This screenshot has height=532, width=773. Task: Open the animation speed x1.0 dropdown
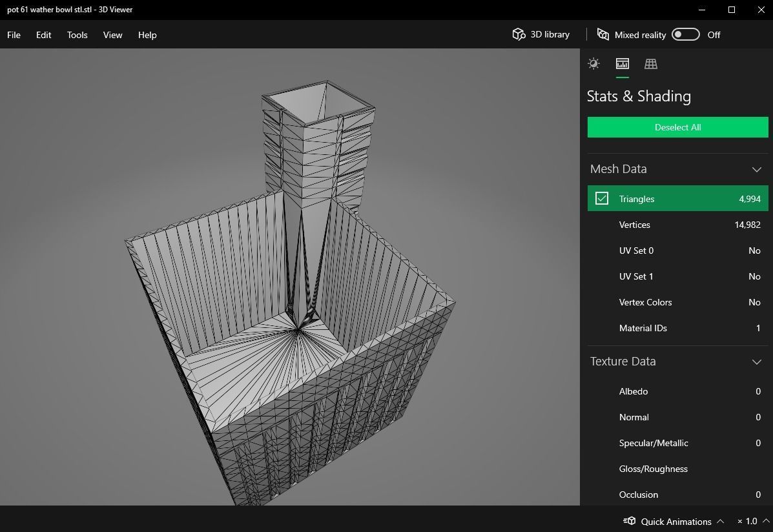click(753, 521)
